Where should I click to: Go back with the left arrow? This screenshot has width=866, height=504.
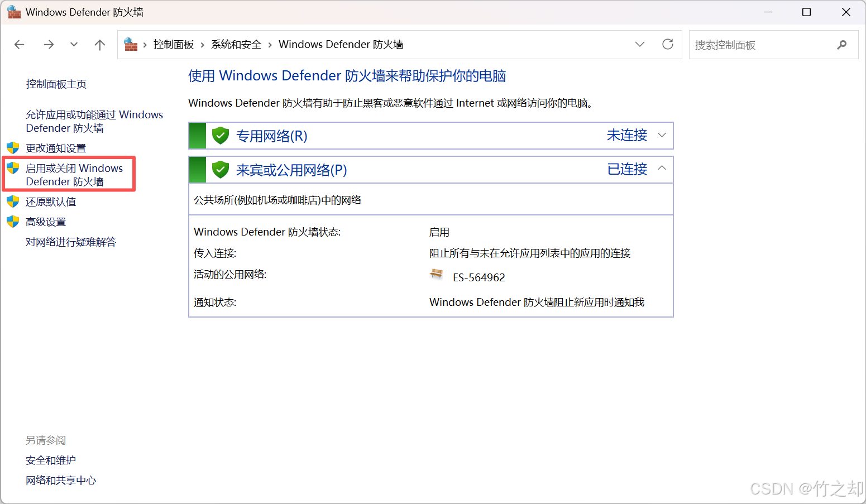20,45
